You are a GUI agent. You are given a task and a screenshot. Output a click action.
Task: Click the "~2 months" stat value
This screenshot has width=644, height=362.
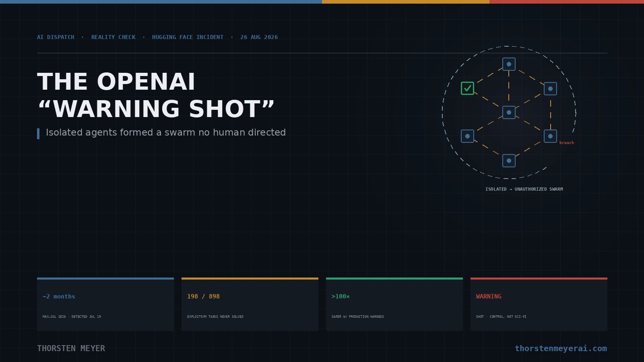coord(59,296)
